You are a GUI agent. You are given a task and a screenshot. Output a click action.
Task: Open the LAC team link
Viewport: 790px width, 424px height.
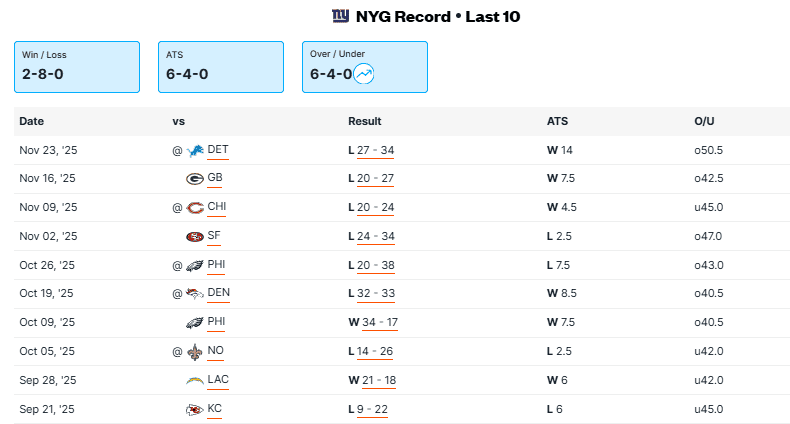(x=218, y=381)
